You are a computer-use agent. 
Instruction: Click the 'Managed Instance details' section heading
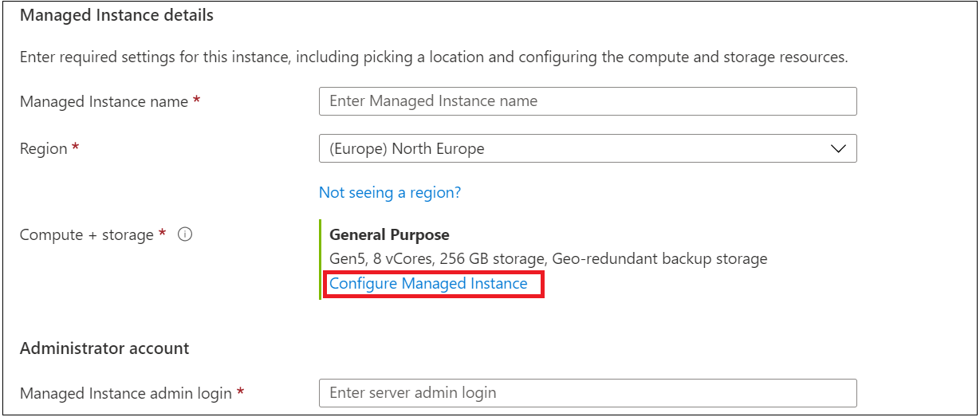(x=116, y=15)
